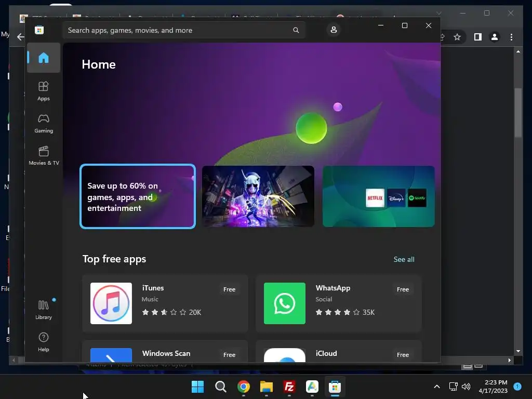Open the WhatsApp app icon
532x399 pixels.
click(284, 303)
